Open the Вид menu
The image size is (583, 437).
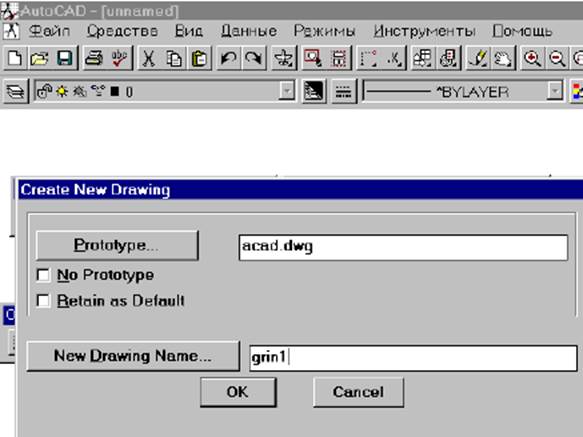[189, 31]
